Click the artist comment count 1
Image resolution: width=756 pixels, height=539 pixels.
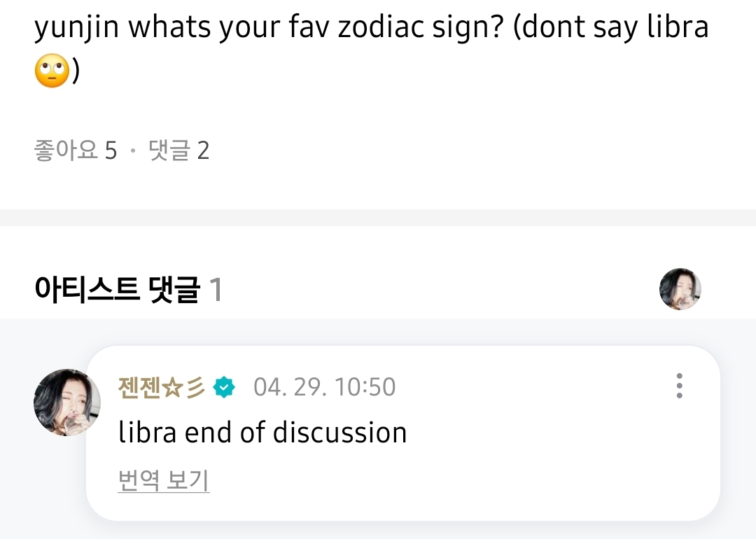216,289
